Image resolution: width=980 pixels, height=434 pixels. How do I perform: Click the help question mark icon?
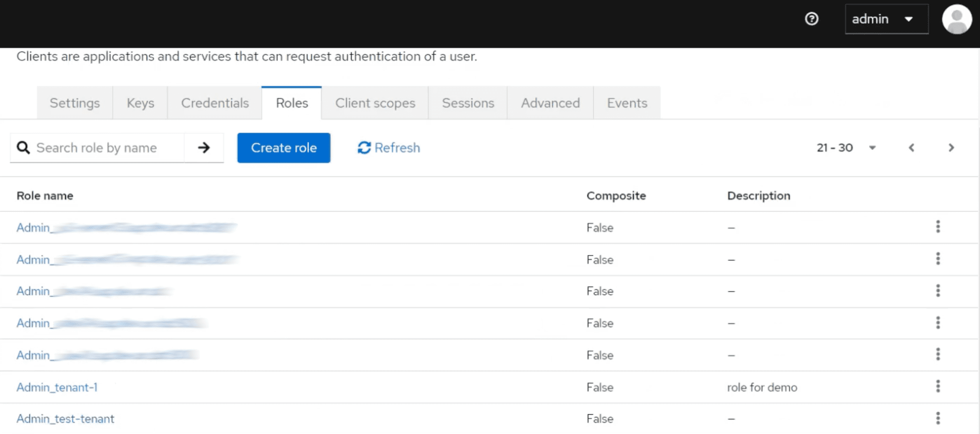point(811,19)
